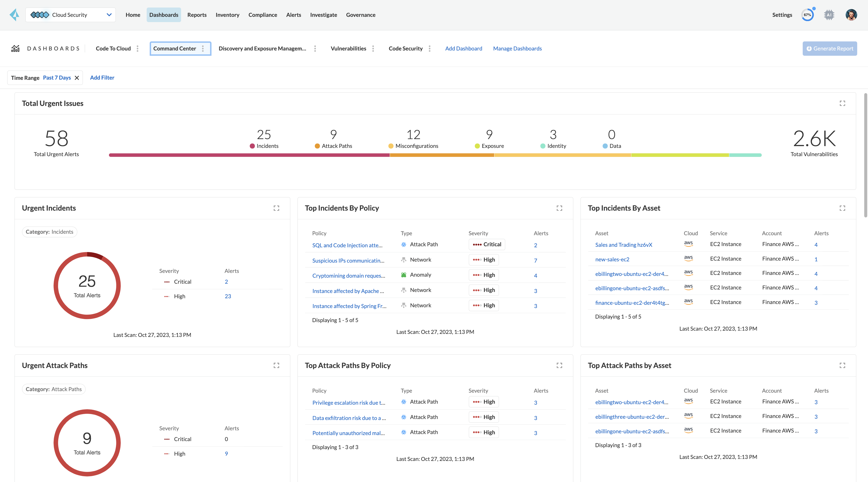Click the Generate Report button
868x482 pixels.
click(829, 48)
